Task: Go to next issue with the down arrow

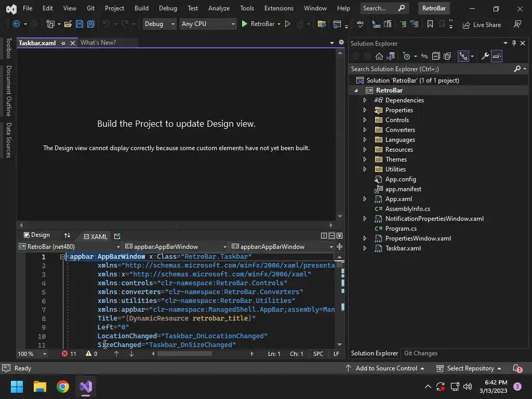Action: coord(131,354)
